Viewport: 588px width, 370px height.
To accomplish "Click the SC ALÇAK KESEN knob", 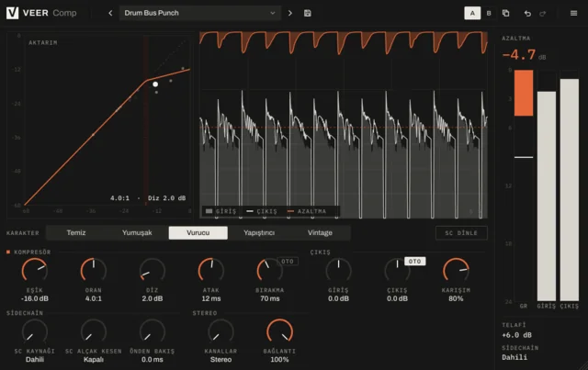I will [x=94, y=331].
